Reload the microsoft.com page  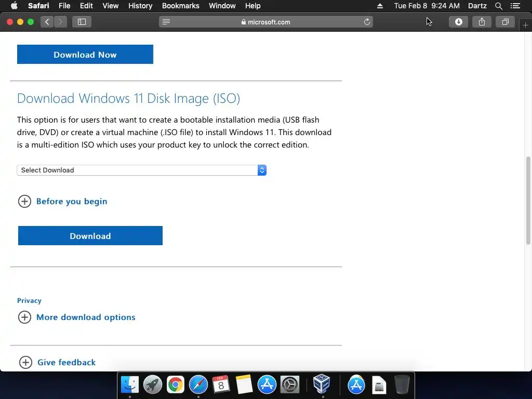367,22
